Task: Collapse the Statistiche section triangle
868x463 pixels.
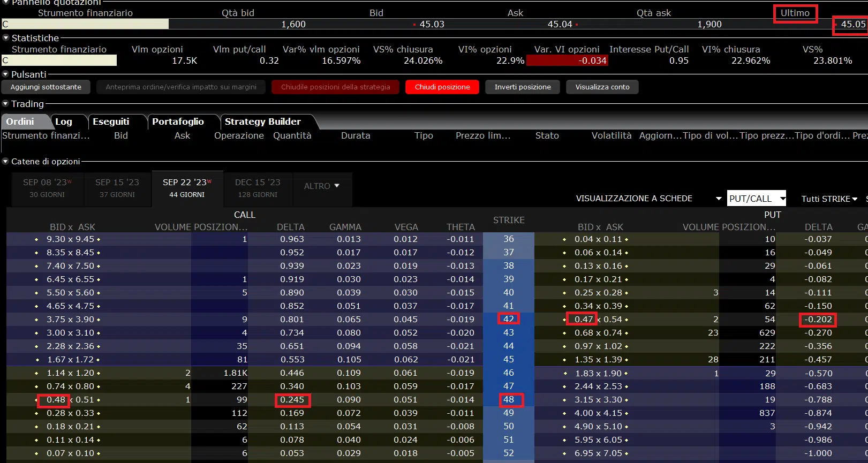Action: tap(6, 38)
